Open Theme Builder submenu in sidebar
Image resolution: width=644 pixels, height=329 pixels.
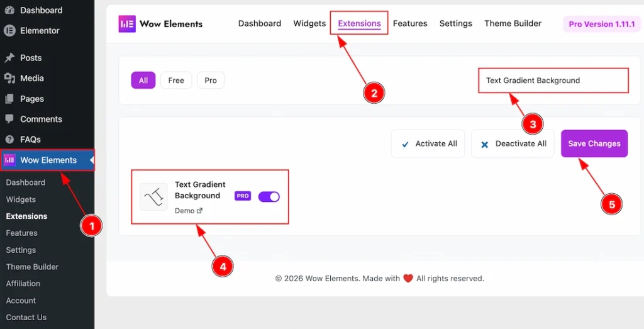[32, 267]
